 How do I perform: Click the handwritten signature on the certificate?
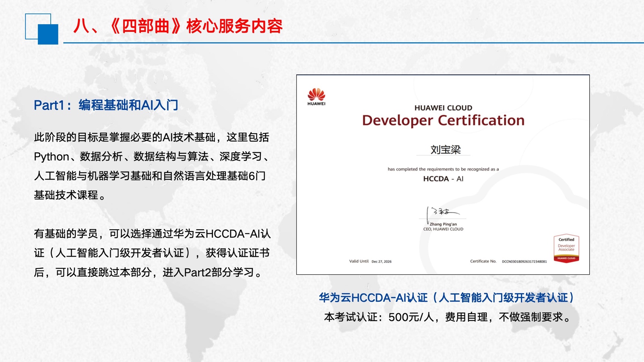tap(443, 212)
